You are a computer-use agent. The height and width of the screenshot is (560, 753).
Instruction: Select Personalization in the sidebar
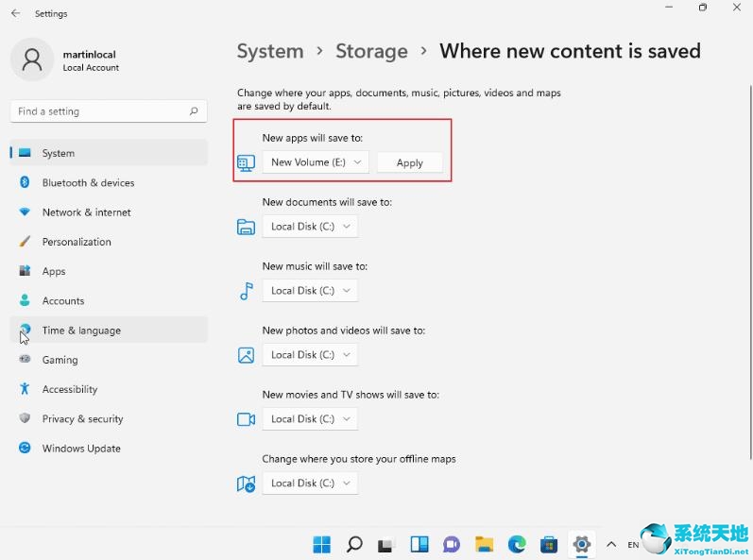(109, 242)
